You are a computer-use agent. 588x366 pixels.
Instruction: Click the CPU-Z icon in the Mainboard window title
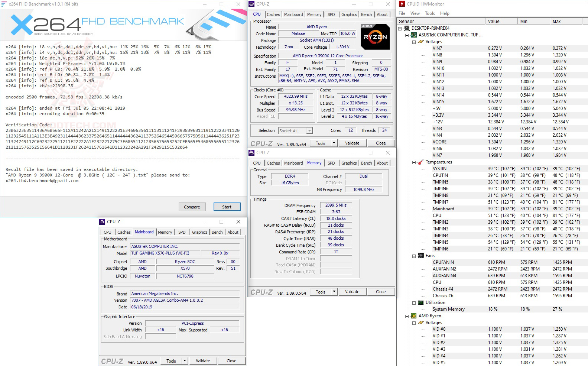point(102,222)
